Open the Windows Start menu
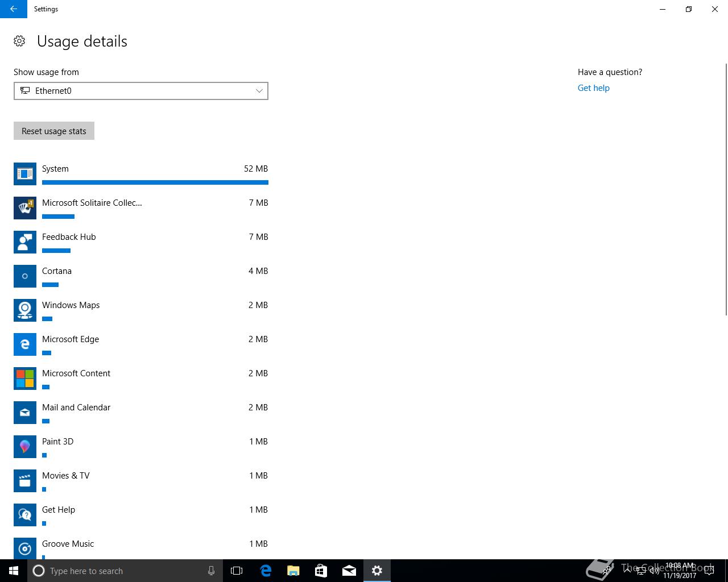728x582 pixels. click(14, 571)
